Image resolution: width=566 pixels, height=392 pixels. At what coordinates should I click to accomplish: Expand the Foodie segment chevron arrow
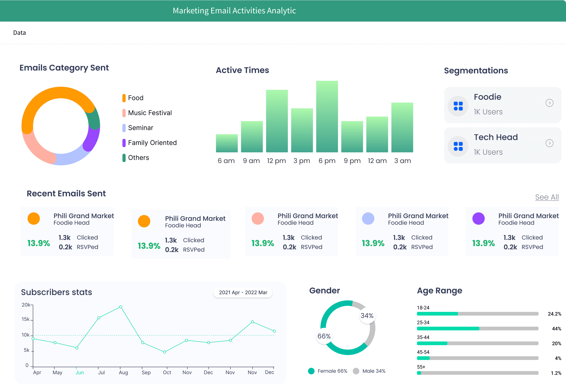[x=549, y=103]
